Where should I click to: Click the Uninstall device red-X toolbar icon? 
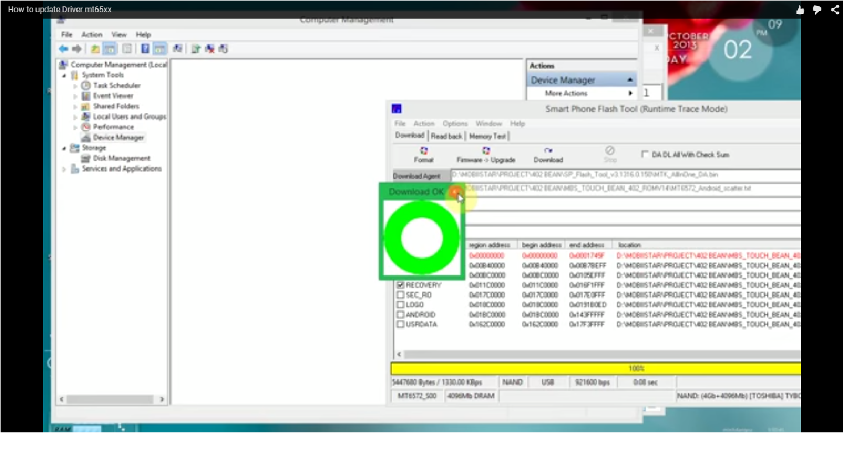pos(210,49)
